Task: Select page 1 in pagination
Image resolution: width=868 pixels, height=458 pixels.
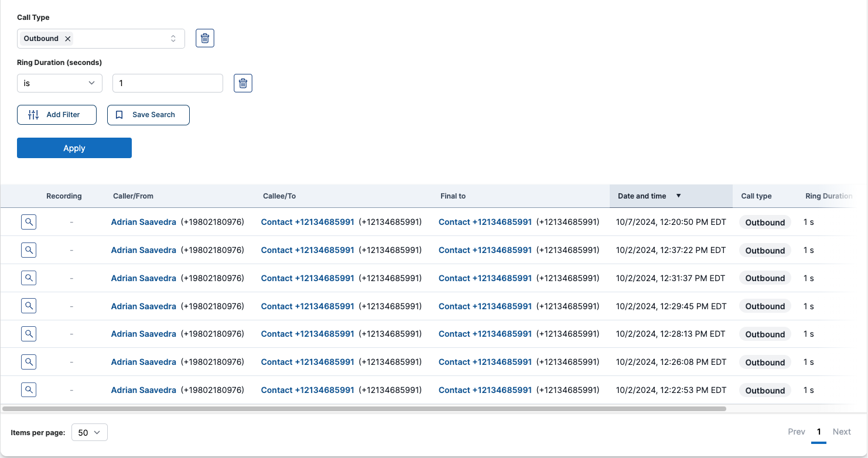Action: 819,432
